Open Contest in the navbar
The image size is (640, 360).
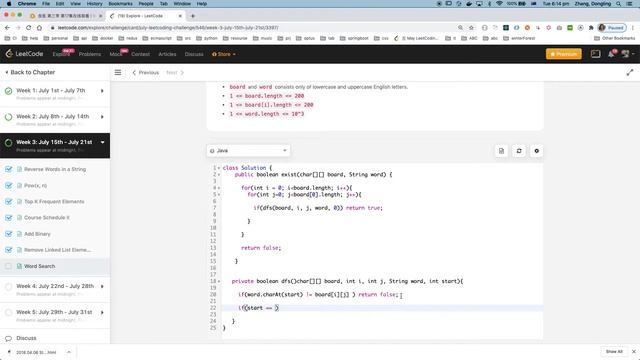tap(140, 54)
